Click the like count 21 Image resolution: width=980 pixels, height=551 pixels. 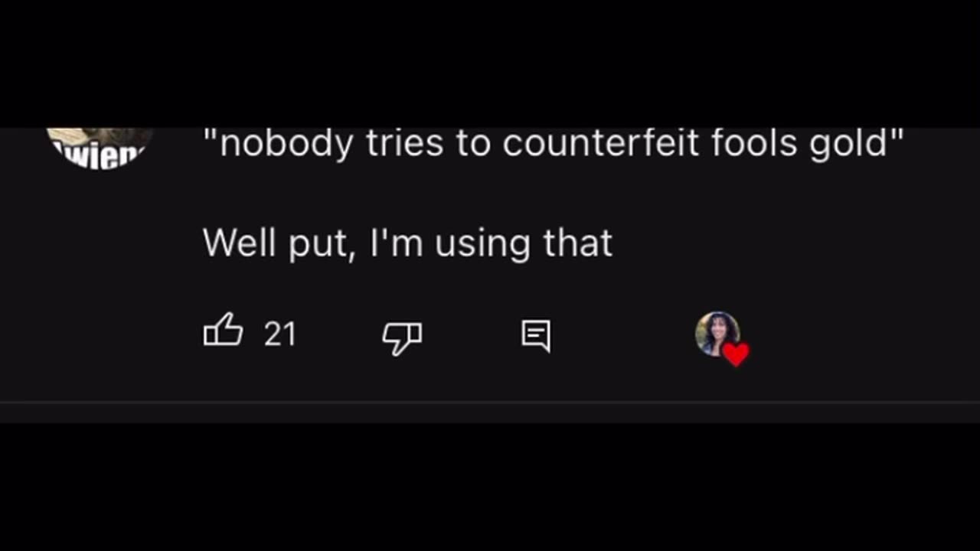pos(279,334)
